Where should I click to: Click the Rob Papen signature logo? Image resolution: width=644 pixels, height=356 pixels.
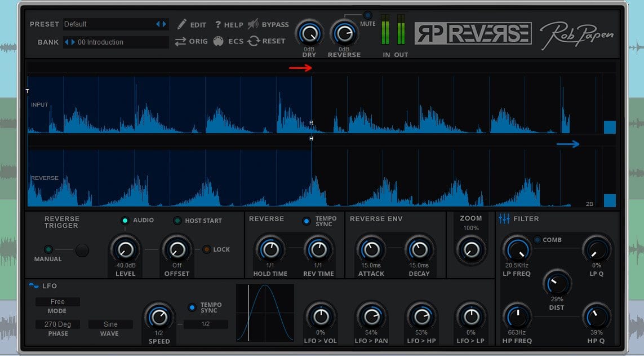(576, 34)
